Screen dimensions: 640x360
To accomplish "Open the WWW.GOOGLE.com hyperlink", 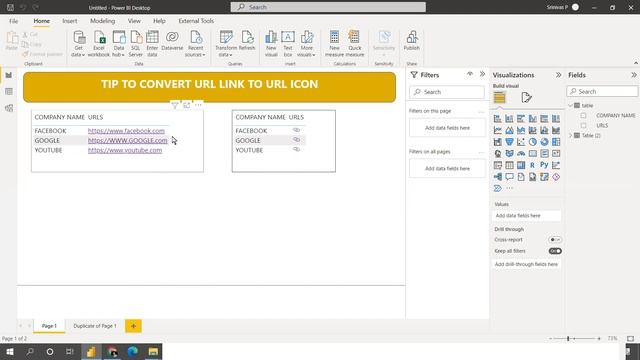I will pos(127,140).
